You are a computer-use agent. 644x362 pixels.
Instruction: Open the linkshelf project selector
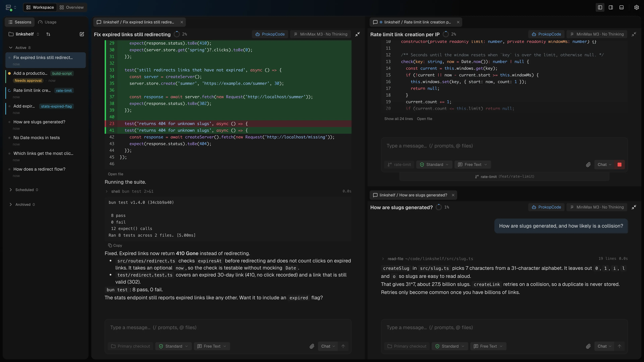click(x=24, y=34)
